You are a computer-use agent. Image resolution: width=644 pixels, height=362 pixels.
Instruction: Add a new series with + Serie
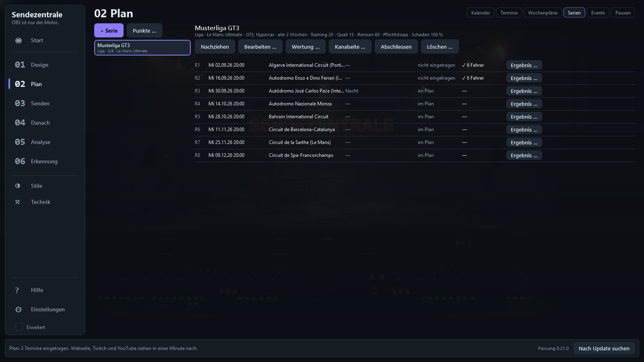[109, 31]
